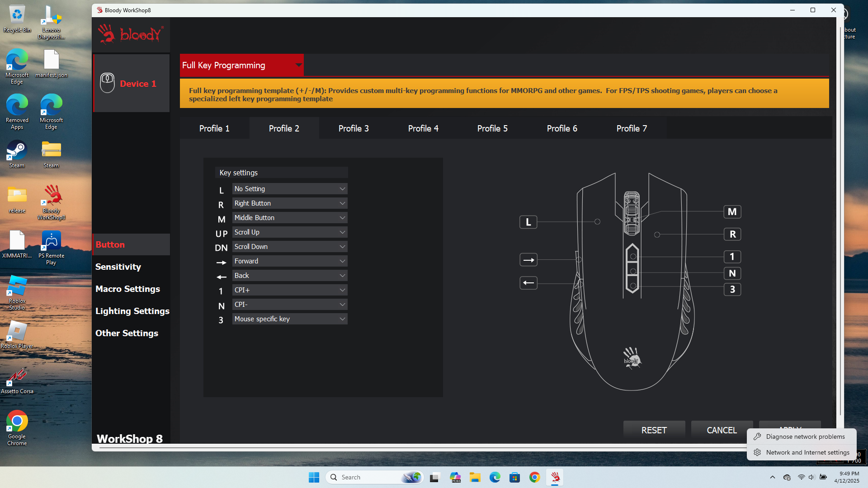The height and width of the screenshot is (488, 868).
Task: Launch Google Chrome from the desktop
Action: (17, 428)
